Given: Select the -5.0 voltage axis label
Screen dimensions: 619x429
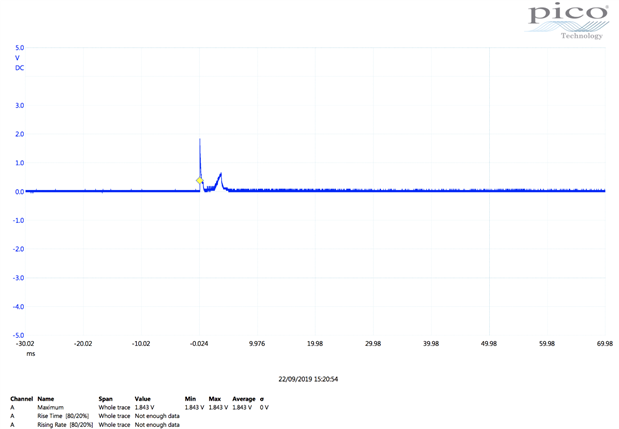Looking at the screenshot, I should point(19,335).
